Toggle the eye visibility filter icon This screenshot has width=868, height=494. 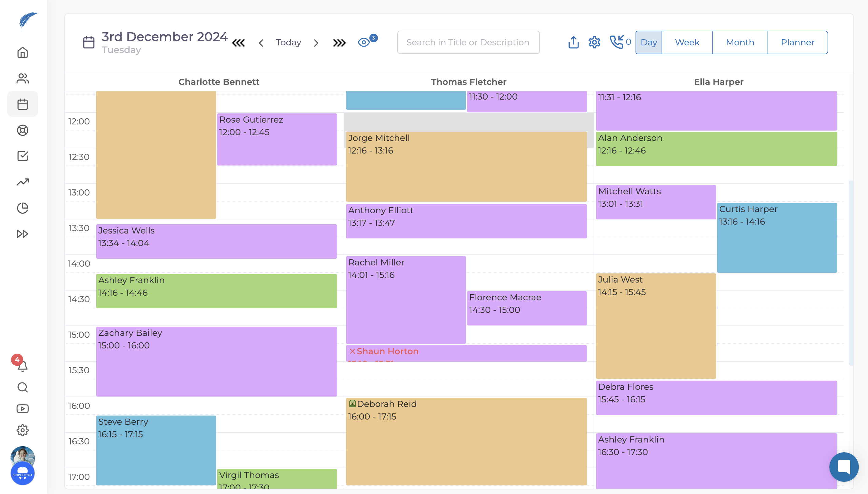tap(364, 42)
